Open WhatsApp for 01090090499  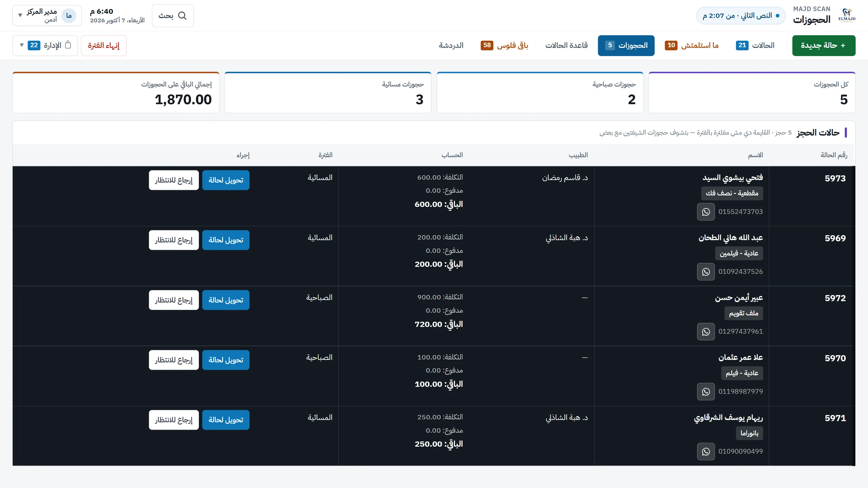coord(706,452)
